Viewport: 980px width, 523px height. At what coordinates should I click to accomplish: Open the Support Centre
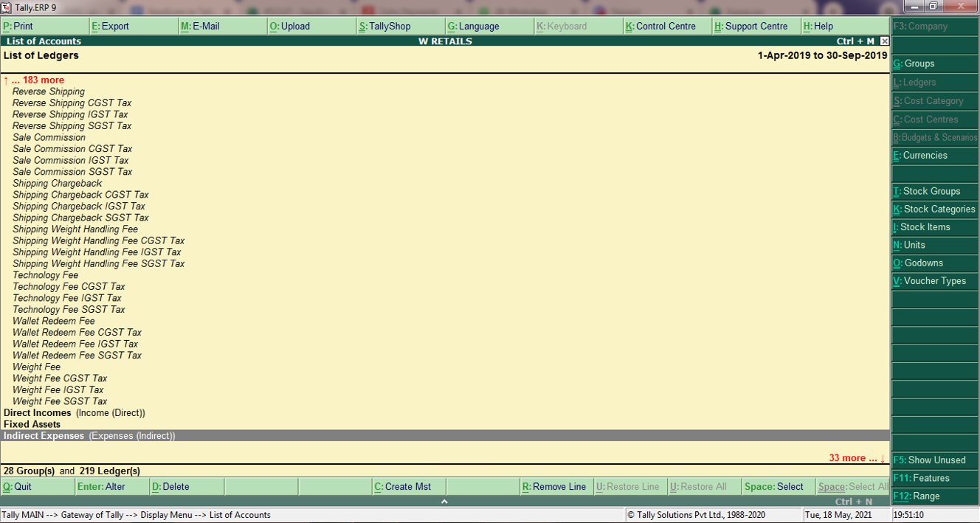coord(757,26)
